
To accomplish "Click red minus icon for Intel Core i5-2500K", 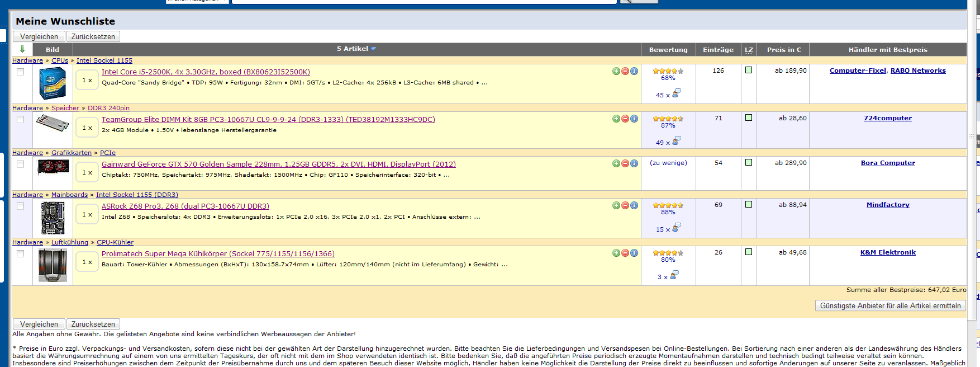I will [625, 71].
